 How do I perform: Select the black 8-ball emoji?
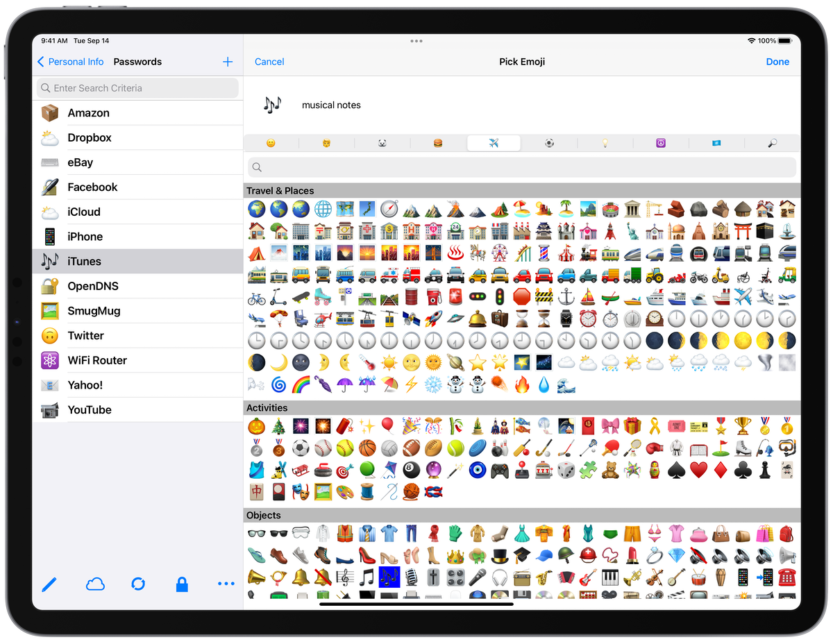pyautogui.click(x=411, y=470)
